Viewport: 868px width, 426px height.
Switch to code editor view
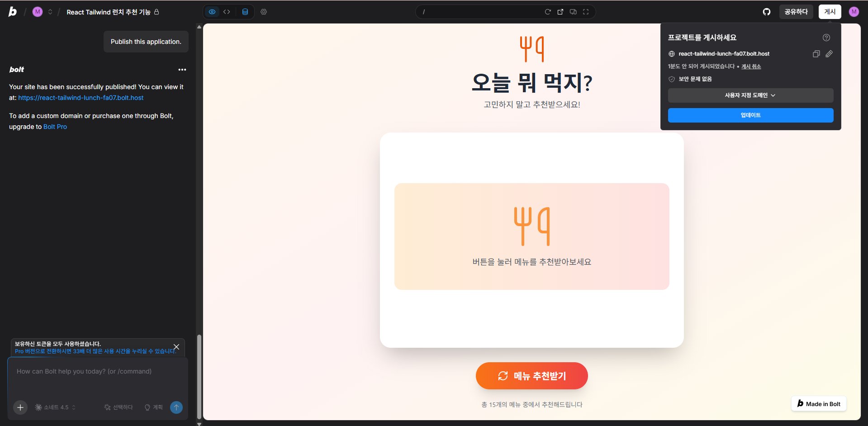pos(227,12)
